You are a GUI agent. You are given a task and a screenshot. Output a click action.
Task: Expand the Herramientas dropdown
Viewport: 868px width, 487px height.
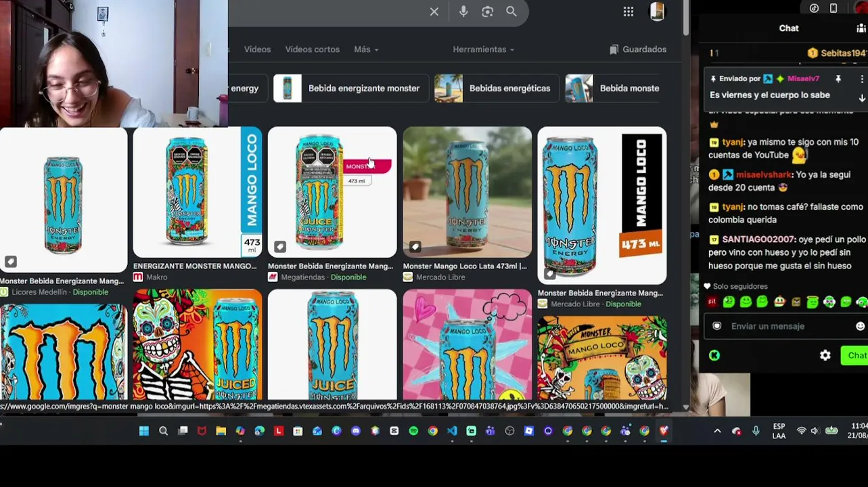pyautogui.click(x=484, y=49)
